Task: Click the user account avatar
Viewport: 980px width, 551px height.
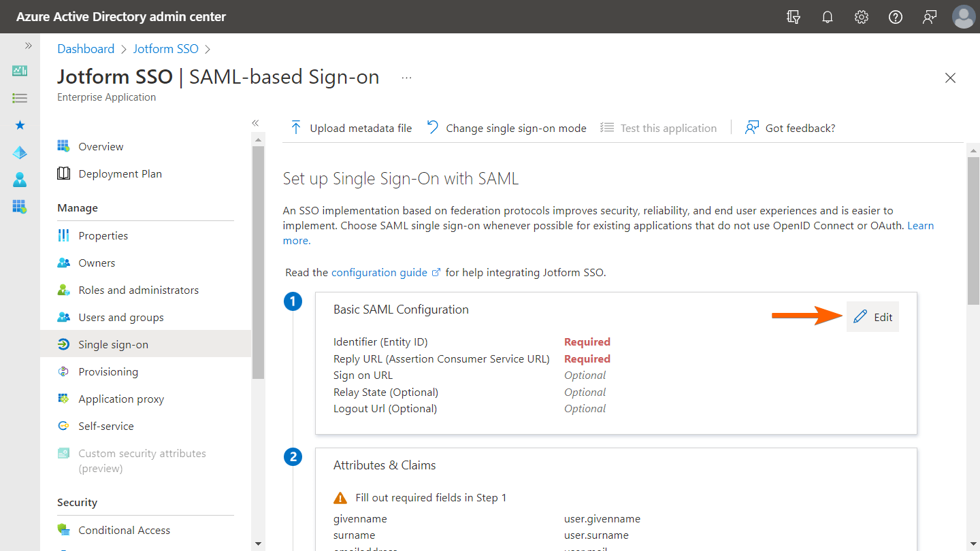Action: [x=964, y=17]
